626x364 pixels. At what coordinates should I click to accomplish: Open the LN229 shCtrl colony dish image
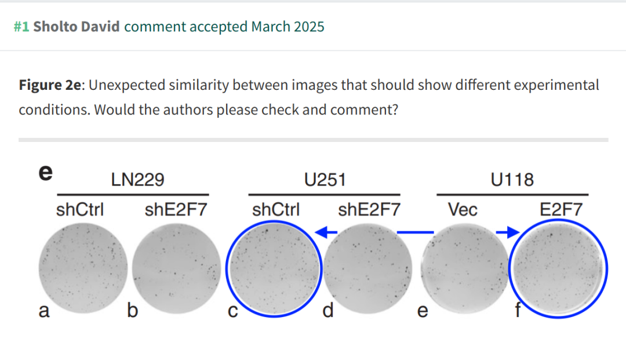(83, 268)
